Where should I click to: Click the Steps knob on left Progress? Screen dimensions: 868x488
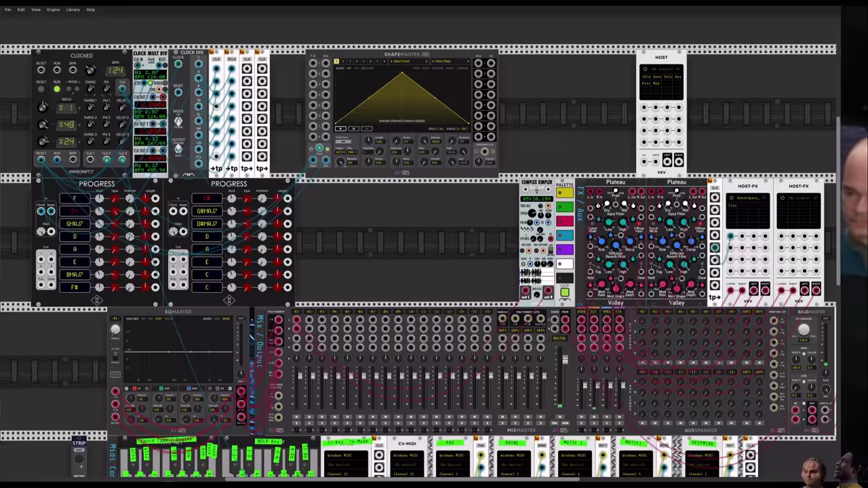click(41, 231)
